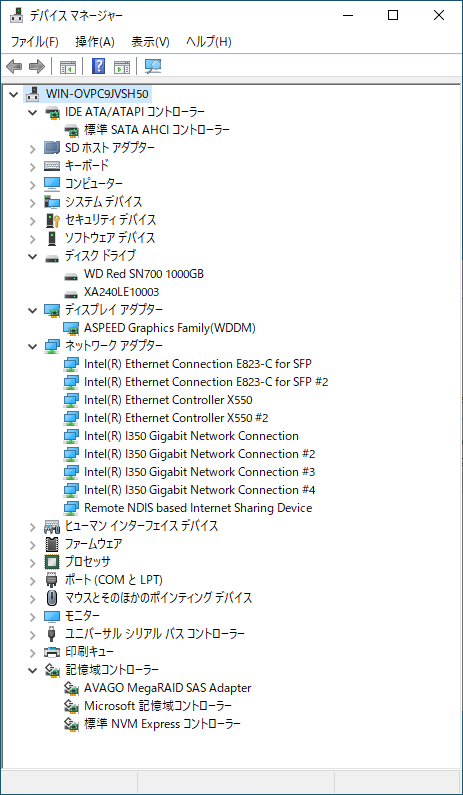Click the Forward arrow toolbar icon

[x=37, y=66]
